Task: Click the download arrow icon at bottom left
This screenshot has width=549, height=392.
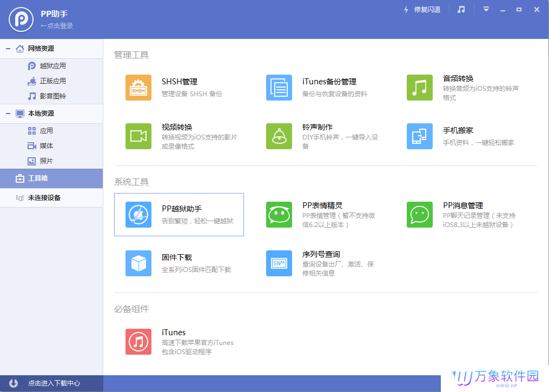Action: pos(14,383)
